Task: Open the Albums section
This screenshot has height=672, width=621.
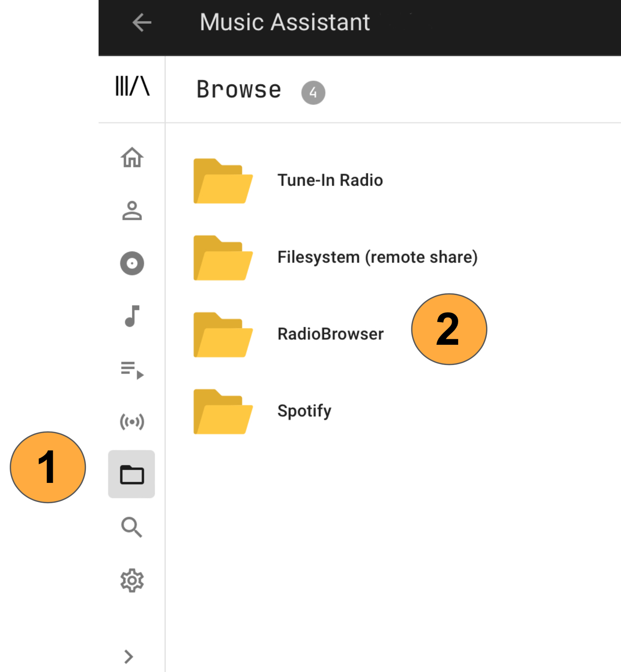Action: (x=132, y=263)
